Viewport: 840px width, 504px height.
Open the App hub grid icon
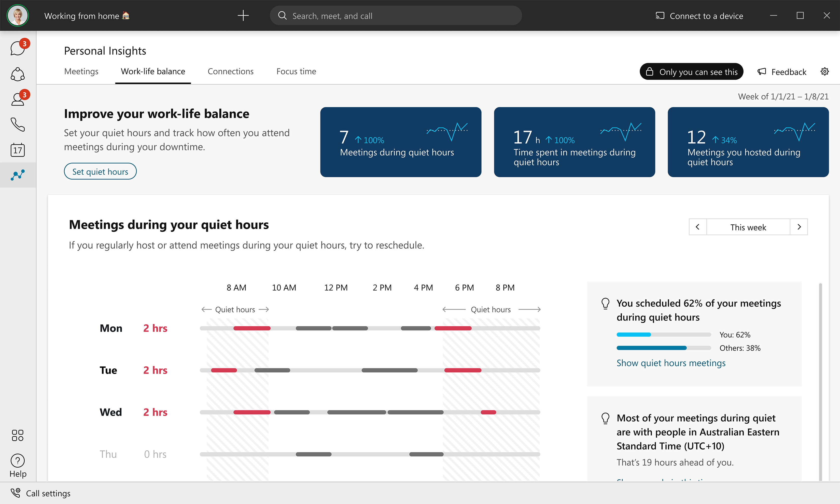(18, 435)
